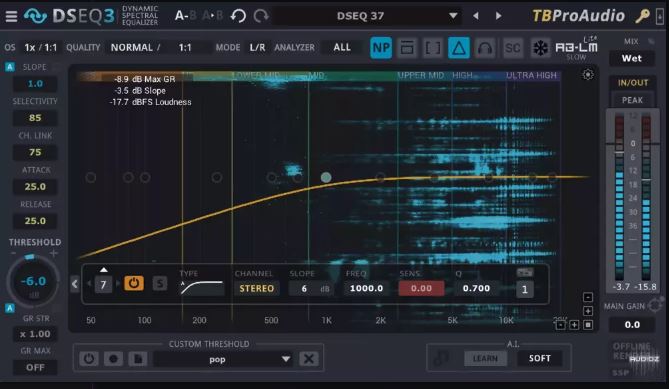
Task: Select the IN/OUT meter tab
Action: 633,83
